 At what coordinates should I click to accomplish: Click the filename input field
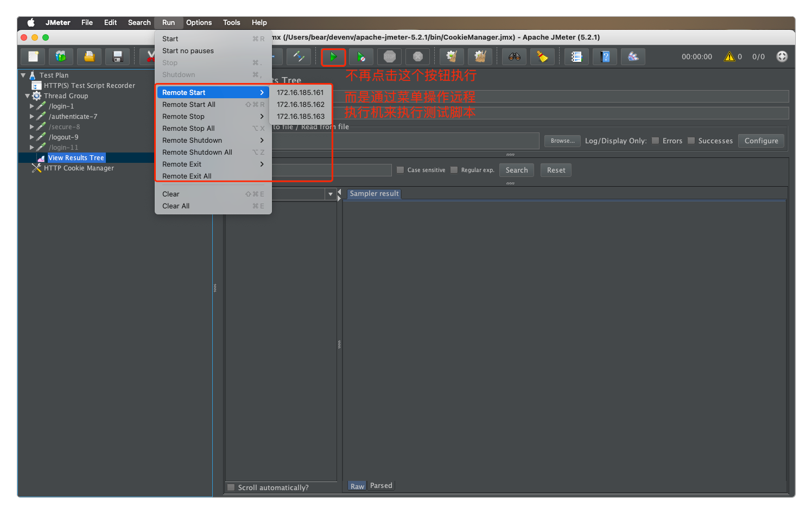coord(405,141)
